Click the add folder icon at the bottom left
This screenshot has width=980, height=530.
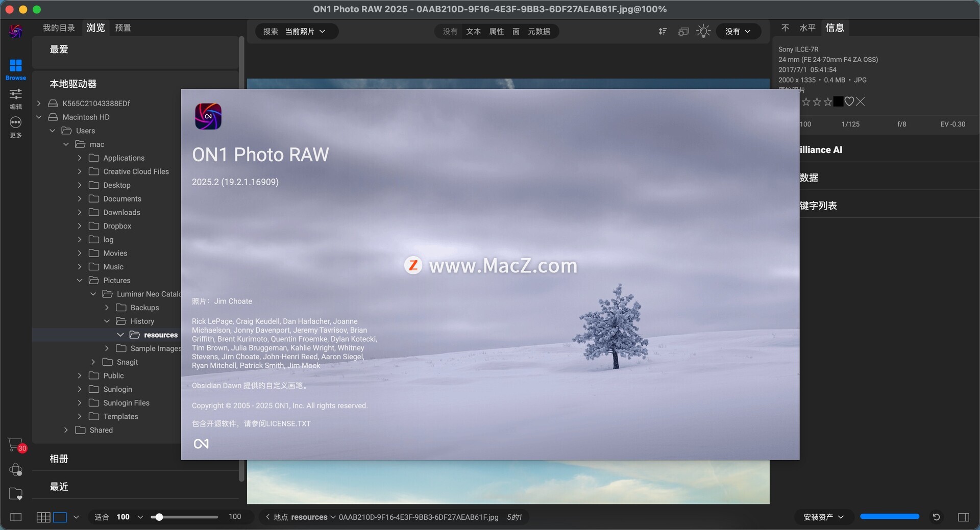(x=16, y=494)
